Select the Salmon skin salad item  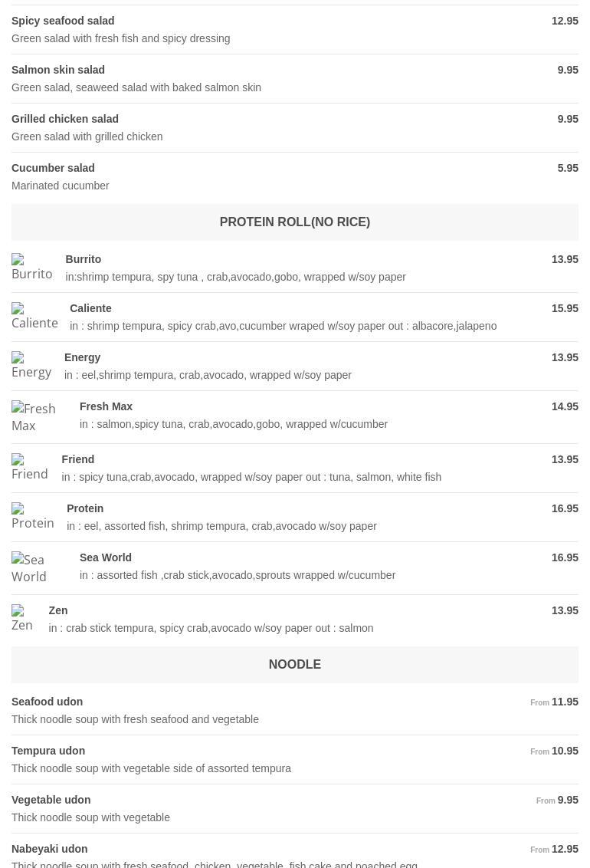point(58,70)
